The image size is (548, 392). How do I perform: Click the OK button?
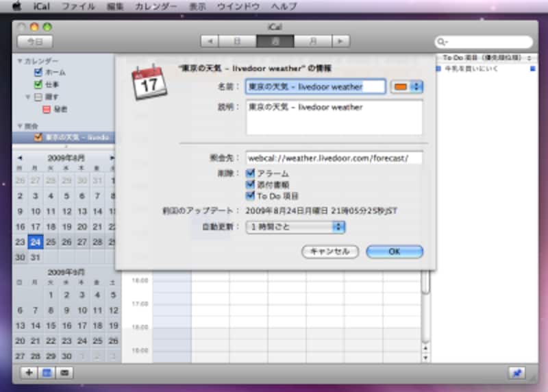(394, 252)
